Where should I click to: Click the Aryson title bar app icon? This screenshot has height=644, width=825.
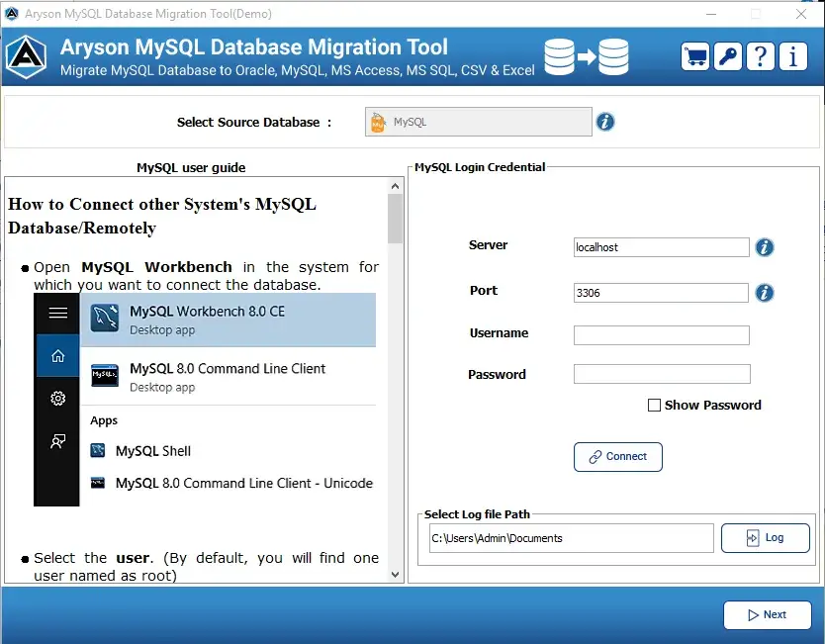[x=12, y=14]
